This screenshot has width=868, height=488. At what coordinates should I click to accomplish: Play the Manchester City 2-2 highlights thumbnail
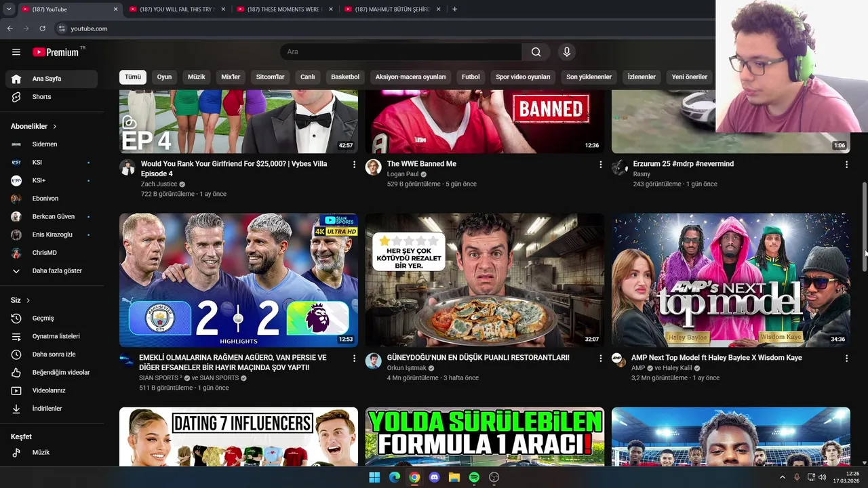pos(239,281)
